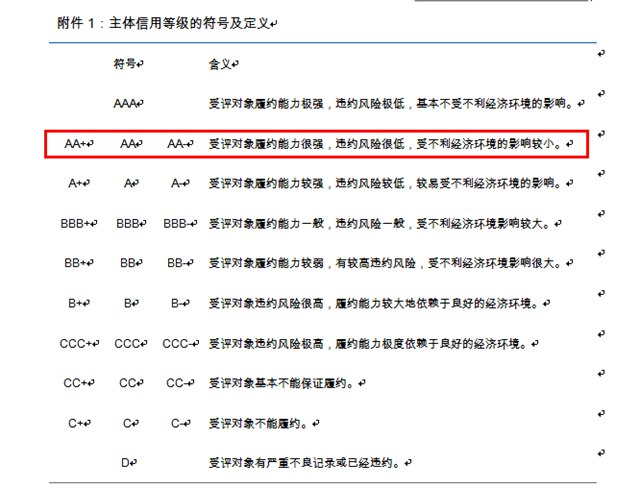This screenshot has height=488, width=640.
Task: Click the A definition '受评对象履约能力较强'
Action: [x=266, y=183]
